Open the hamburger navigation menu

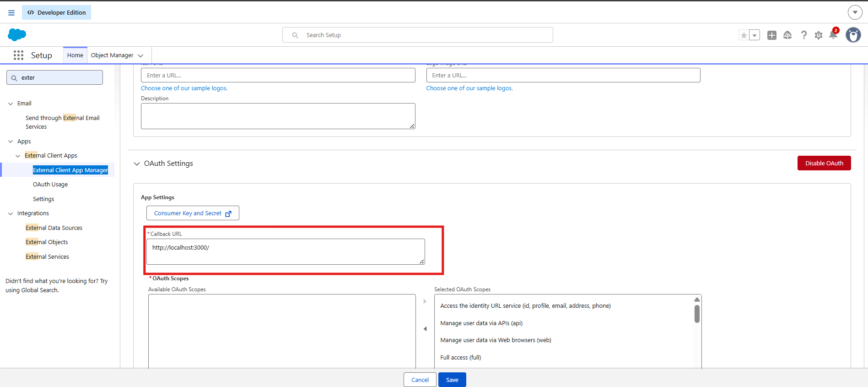(x=11, y=13)
